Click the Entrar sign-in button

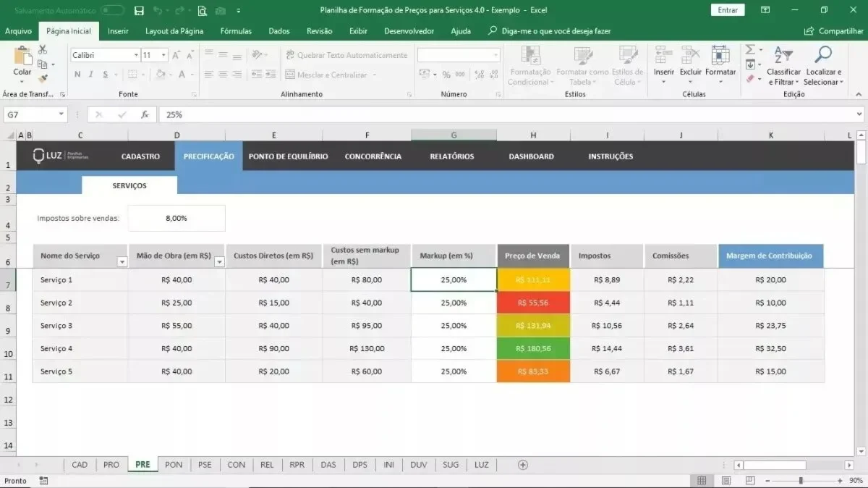tap(728, 10)
